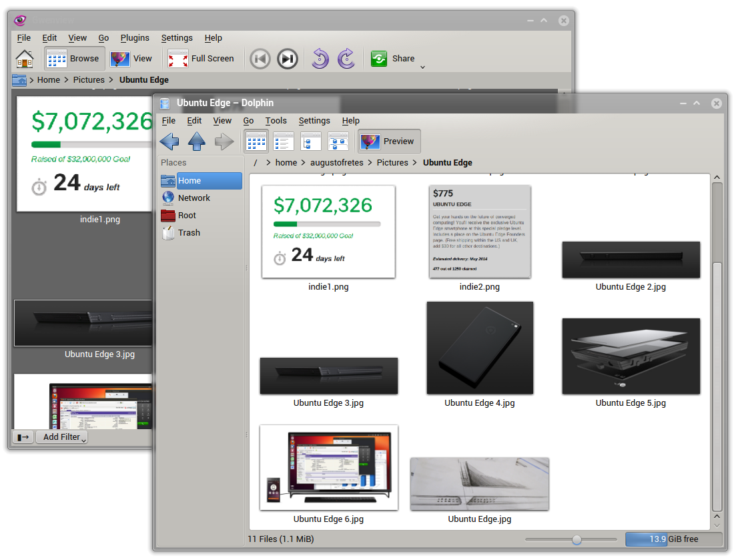Image resolution: width=736 pixels, height=560 pixels.
Task: Navigate to home in Dolphin breadcrumb
Action: pos(286,163)
